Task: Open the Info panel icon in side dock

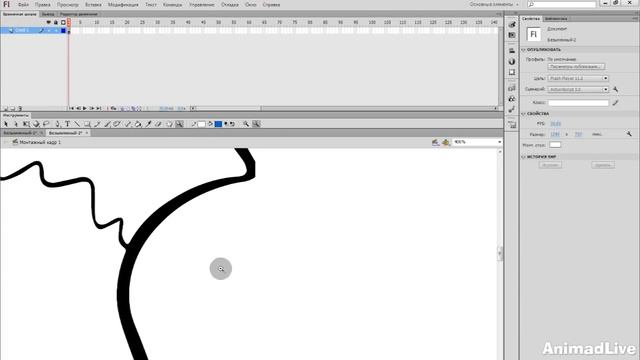Action: click(512, 61)
